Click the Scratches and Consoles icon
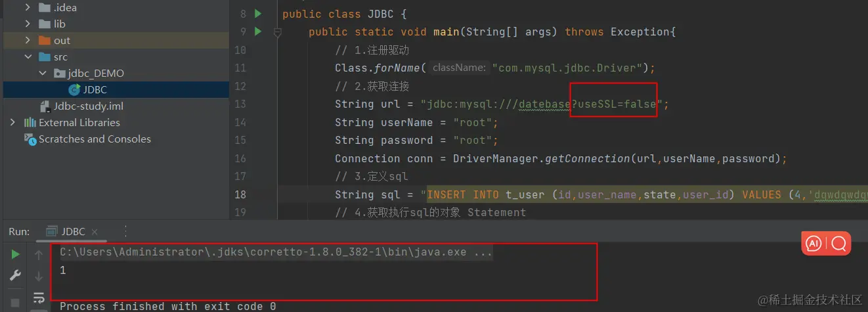The height and width of the screenshot is (312, 868). pos(30,139)
